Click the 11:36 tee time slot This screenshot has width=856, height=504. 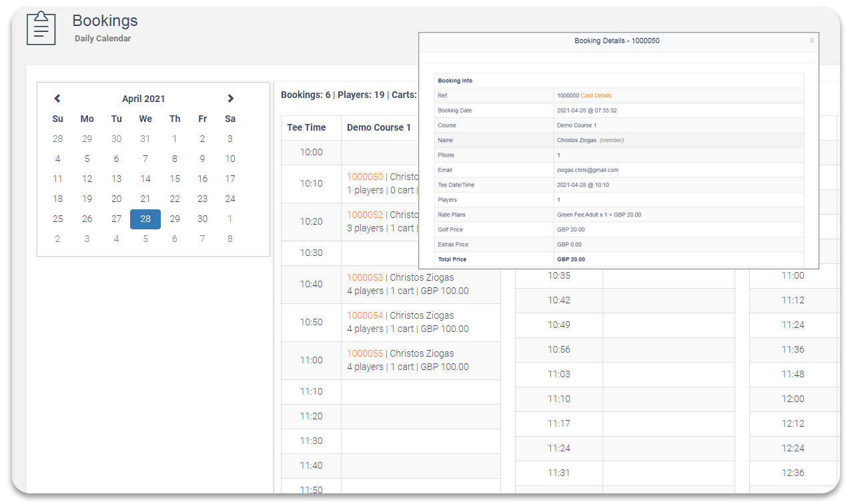tap(793, 349)
